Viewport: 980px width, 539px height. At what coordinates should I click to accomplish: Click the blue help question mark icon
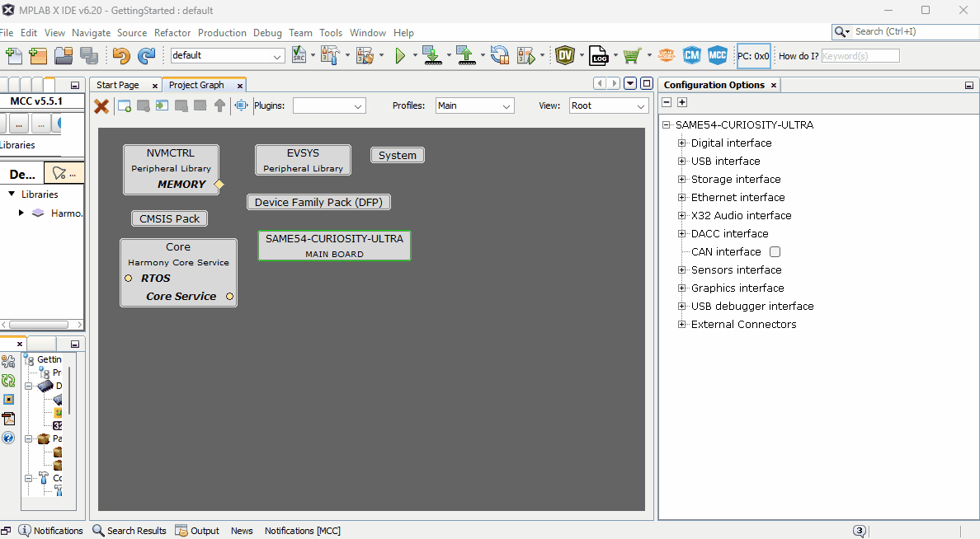(x=8, y=438)
